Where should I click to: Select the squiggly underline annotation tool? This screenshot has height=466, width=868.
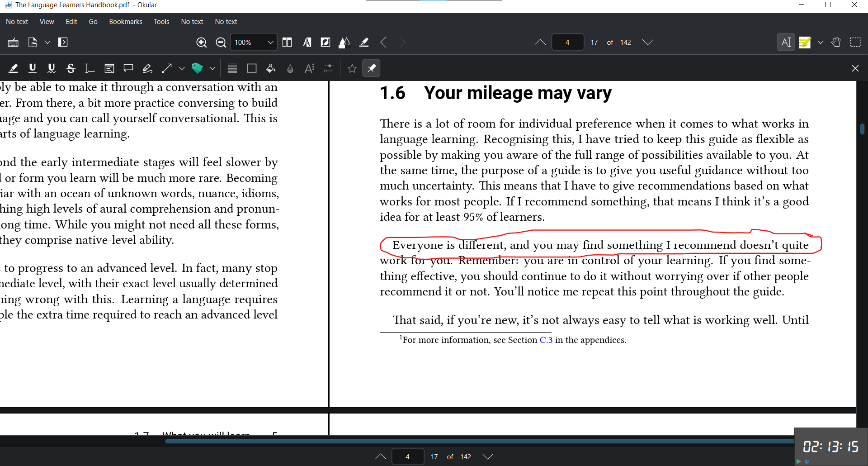coord(52,68)
